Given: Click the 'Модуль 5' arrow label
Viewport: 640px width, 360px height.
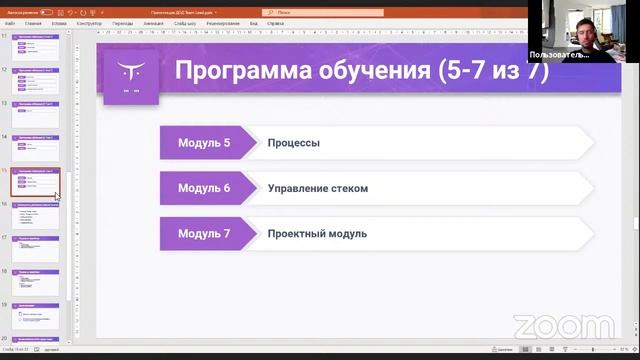Looking at the screenshot, I should click(208, 143).
